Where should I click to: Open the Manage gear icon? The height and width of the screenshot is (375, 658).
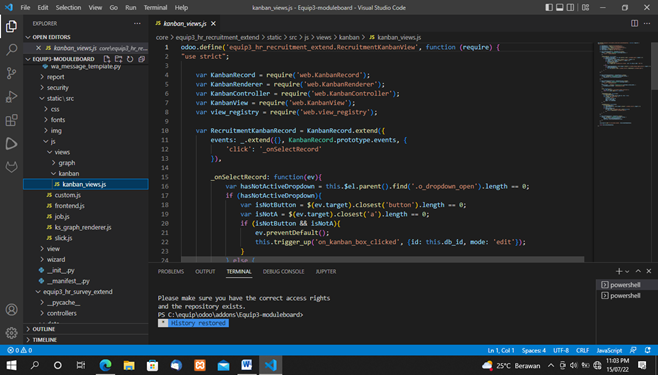click(11, 333)
